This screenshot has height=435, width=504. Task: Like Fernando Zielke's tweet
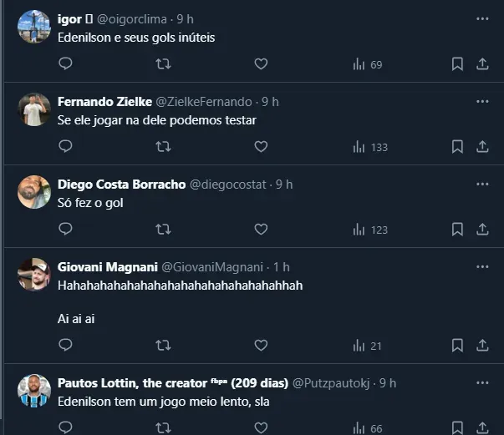(x=261, y=147)
